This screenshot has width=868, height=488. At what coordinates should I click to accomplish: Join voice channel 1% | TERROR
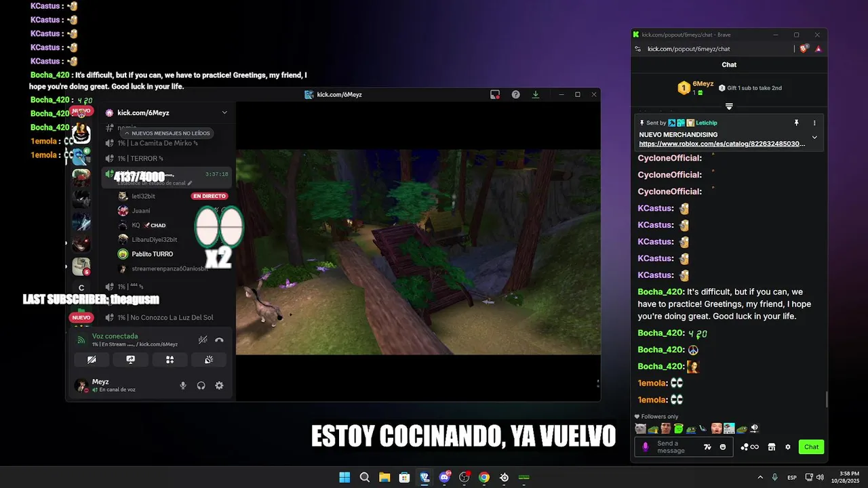coord(141,159)
